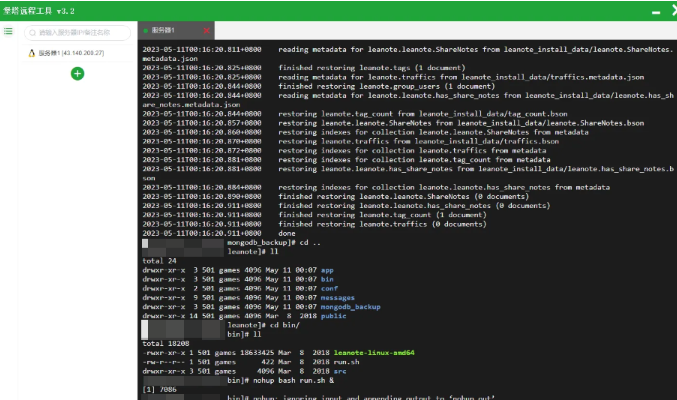This screenshot has height=400, width=677.
Task: Click the 'total 24' line
Action: click(x=159, y=261)
